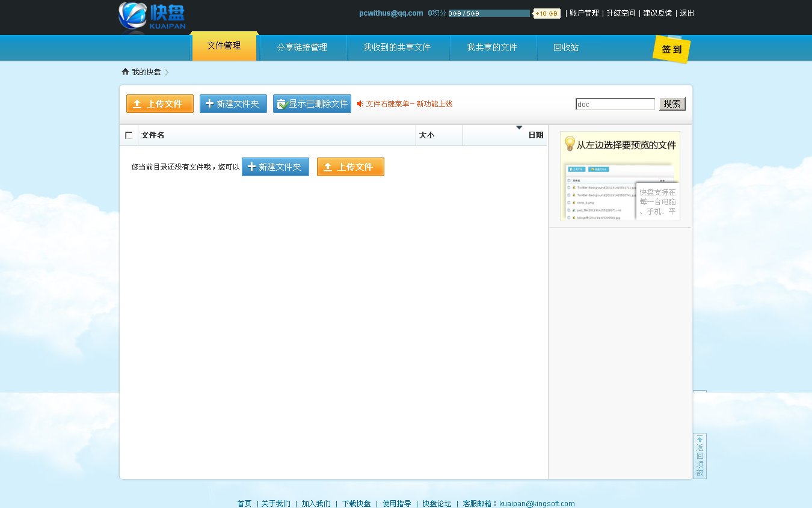812x508 pixels.
Task: Open the 文件管理 tab
Action: [224, 46]
